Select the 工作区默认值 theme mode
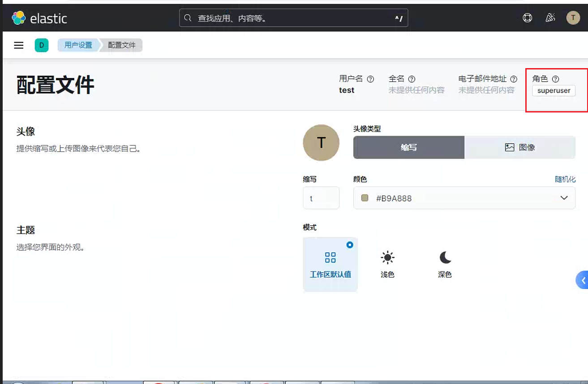The image size is (588, 384). point(330,264)
